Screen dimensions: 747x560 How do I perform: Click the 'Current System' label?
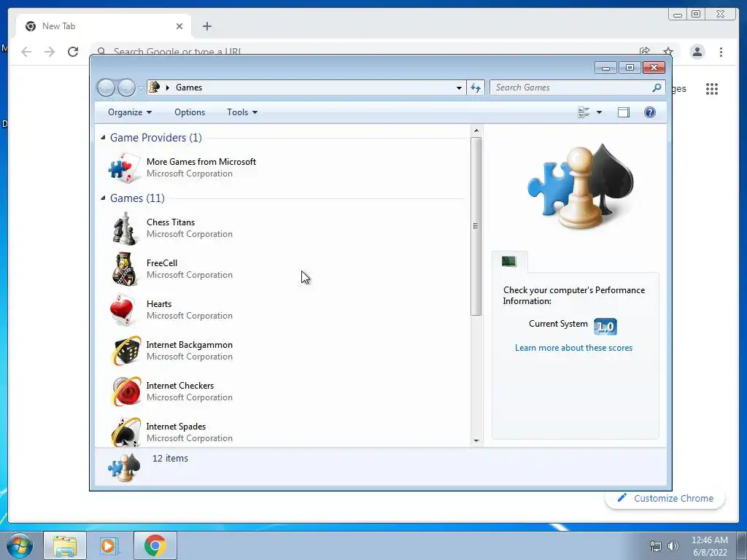(x=558, y=324)
